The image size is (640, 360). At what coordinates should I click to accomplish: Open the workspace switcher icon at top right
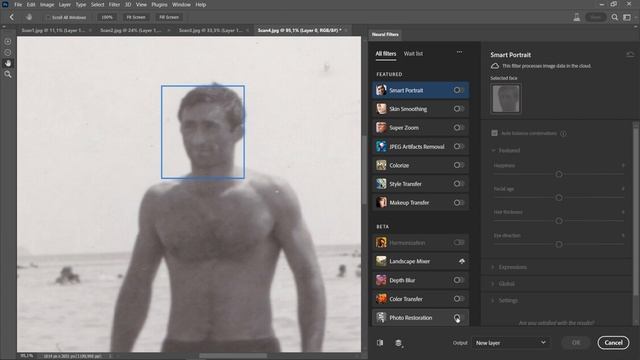(627, 17)
